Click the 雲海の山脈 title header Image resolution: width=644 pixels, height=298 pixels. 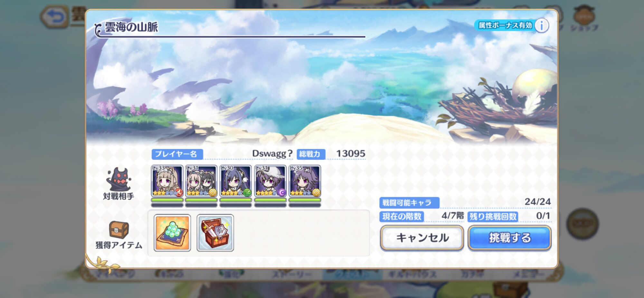point(131,27)
